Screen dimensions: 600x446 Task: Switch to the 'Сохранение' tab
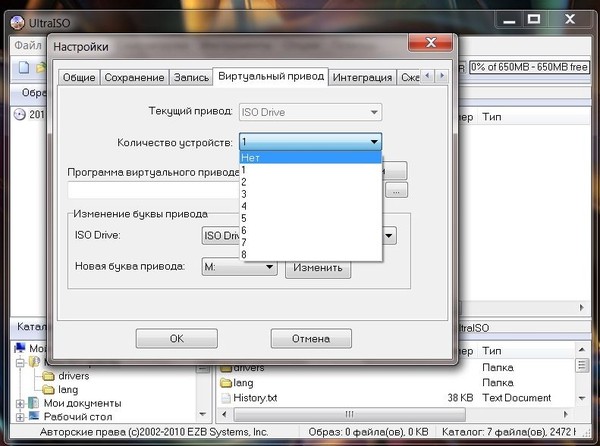(134, 78)
